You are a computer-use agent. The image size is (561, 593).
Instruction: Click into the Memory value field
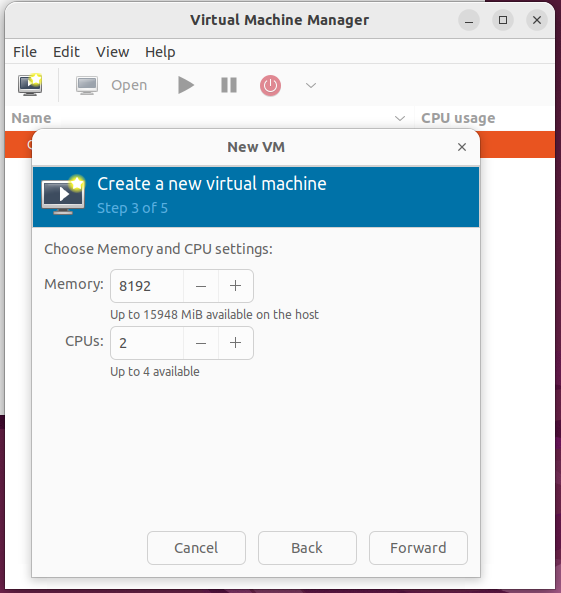point(147,286)
